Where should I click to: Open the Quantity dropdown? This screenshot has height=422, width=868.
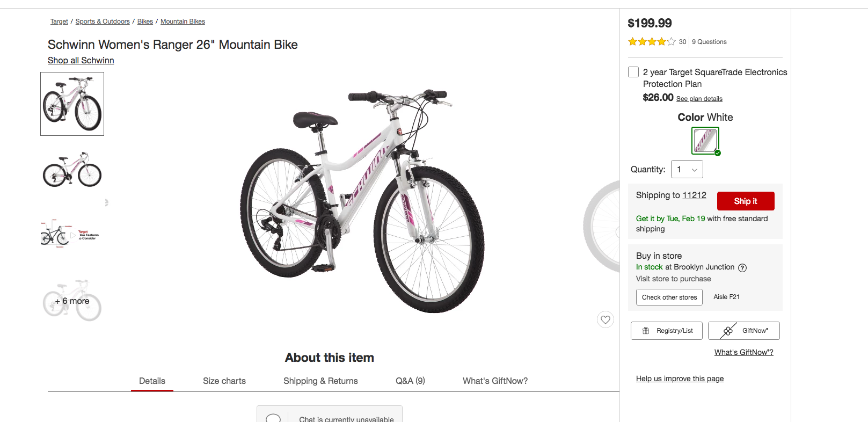(x=687, y=169)
